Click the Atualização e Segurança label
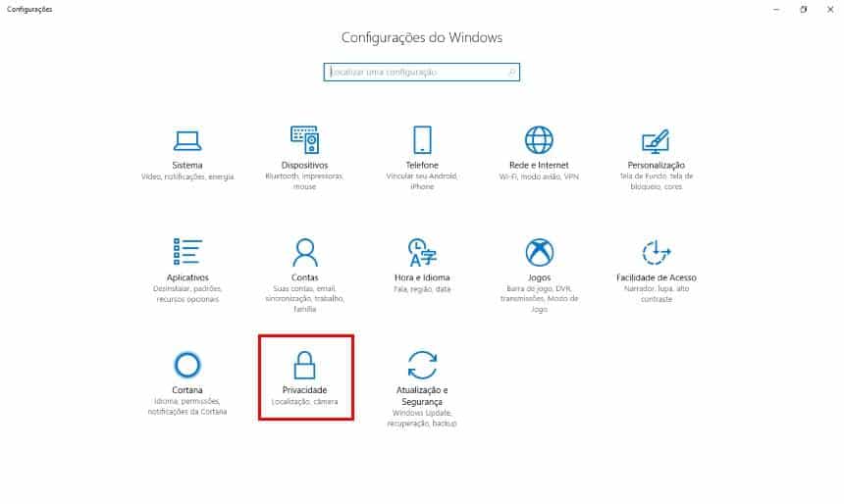844x504 pixels. tap(422, 396)
